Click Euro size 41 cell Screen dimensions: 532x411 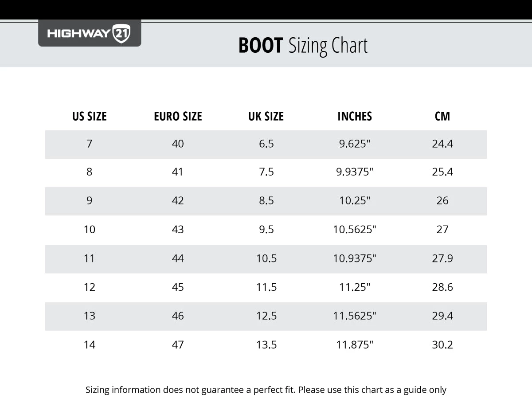[178, 172]
